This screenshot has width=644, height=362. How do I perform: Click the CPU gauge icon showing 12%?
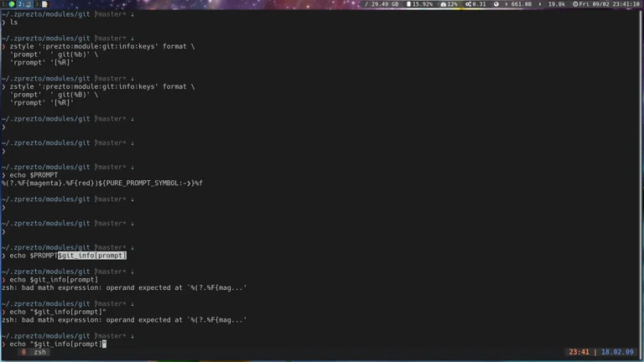click(x=443, y=4)
